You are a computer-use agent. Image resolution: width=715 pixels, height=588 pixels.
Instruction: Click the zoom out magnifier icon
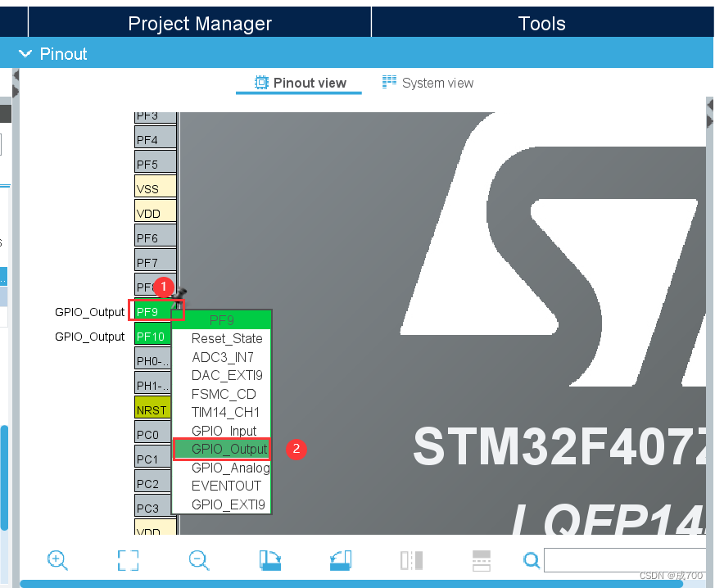199,560
